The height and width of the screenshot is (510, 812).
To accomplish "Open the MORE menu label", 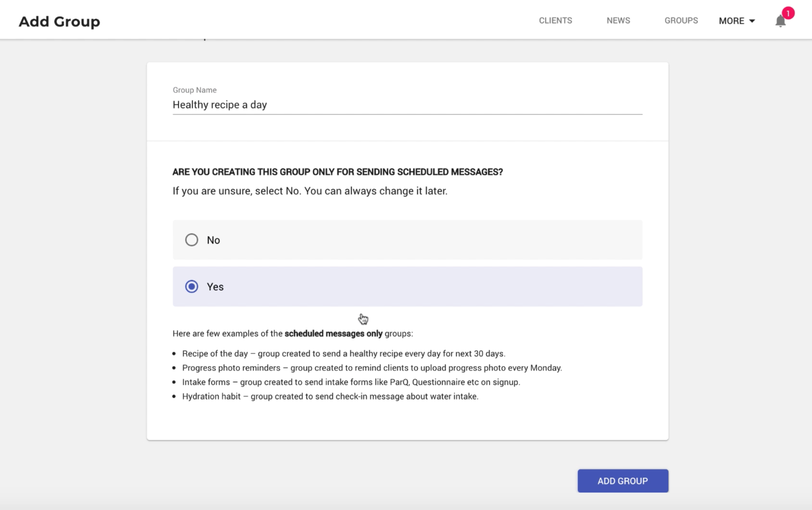I will point(731,21).
